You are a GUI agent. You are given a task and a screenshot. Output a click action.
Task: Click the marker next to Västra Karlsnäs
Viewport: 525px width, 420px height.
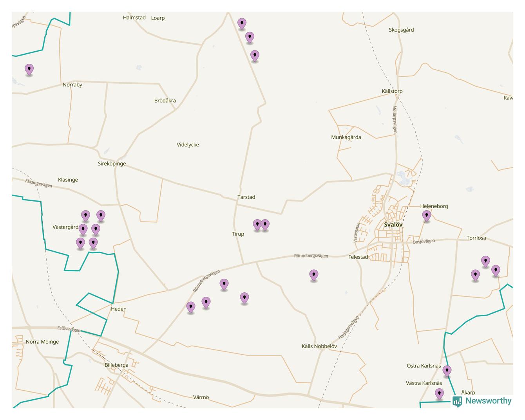coord(440,393)
